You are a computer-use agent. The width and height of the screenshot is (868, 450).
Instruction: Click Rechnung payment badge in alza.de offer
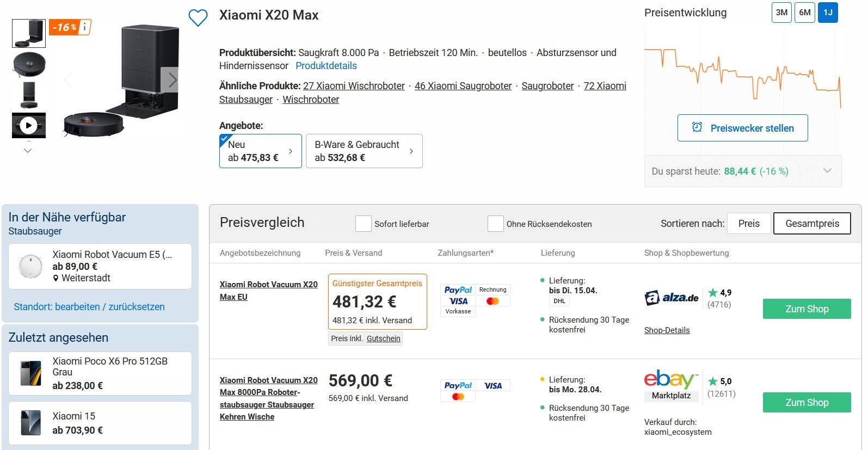pyautogui.click(x=493, y=290)
